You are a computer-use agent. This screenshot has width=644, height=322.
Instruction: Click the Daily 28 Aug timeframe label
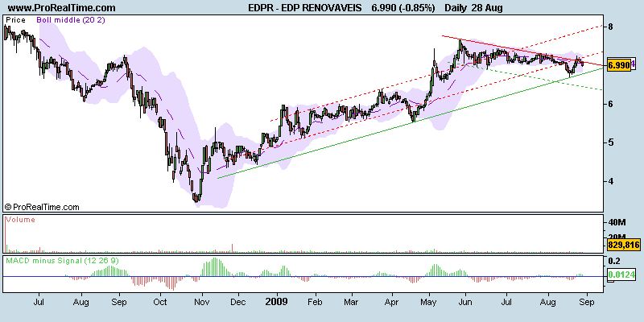[473, 8]
